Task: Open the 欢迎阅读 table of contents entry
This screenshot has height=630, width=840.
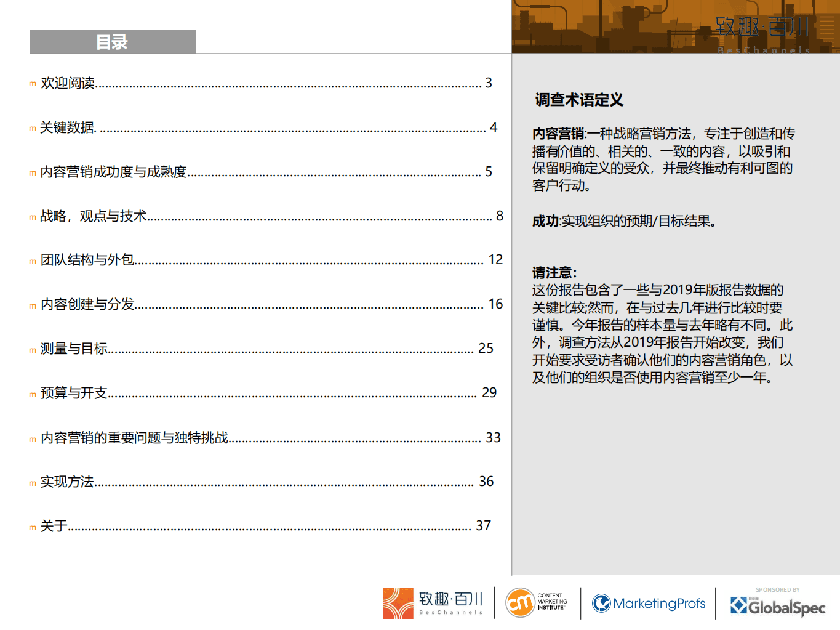Action: pyautogui.click(x=68, y=83)
